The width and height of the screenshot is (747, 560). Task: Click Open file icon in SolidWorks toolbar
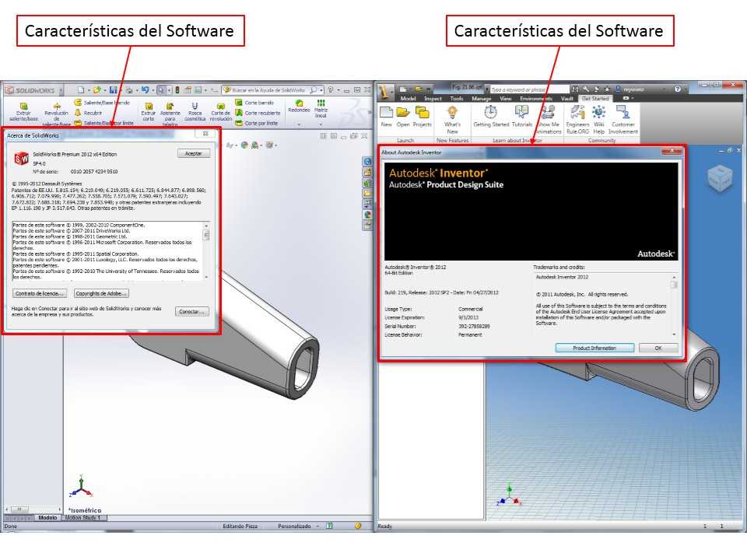click(96, 89)
